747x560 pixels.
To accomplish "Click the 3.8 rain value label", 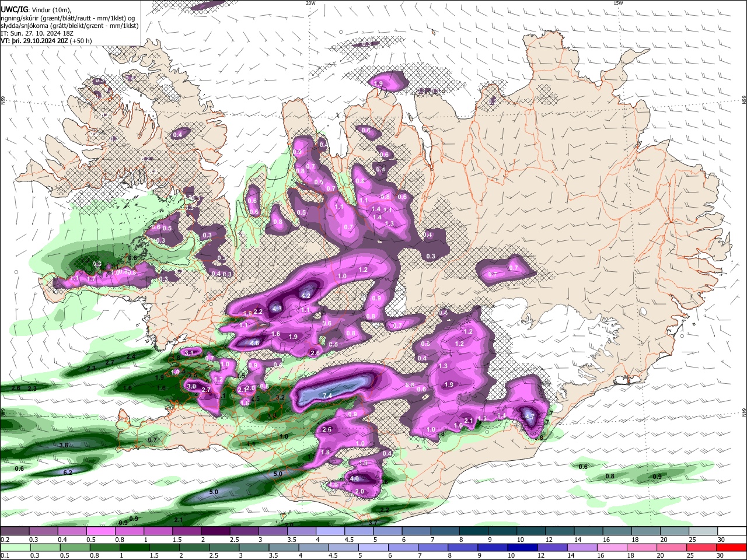I will 64,445.
